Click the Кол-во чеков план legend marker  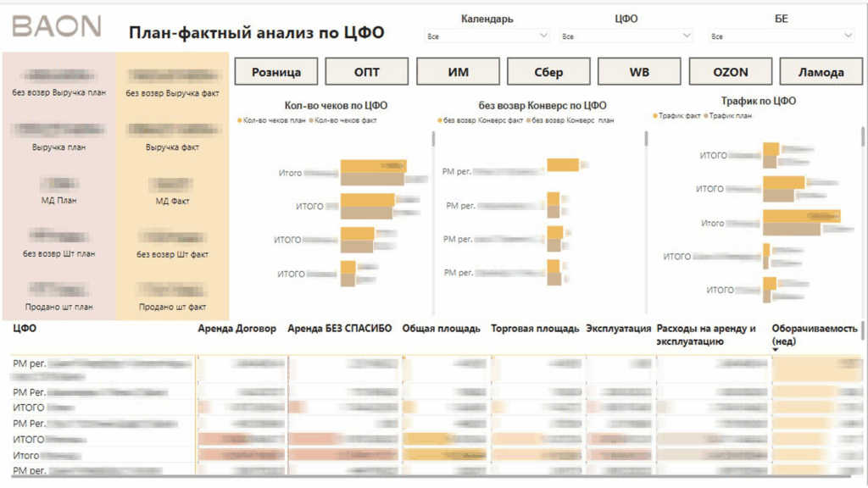[x=240, y=120]
